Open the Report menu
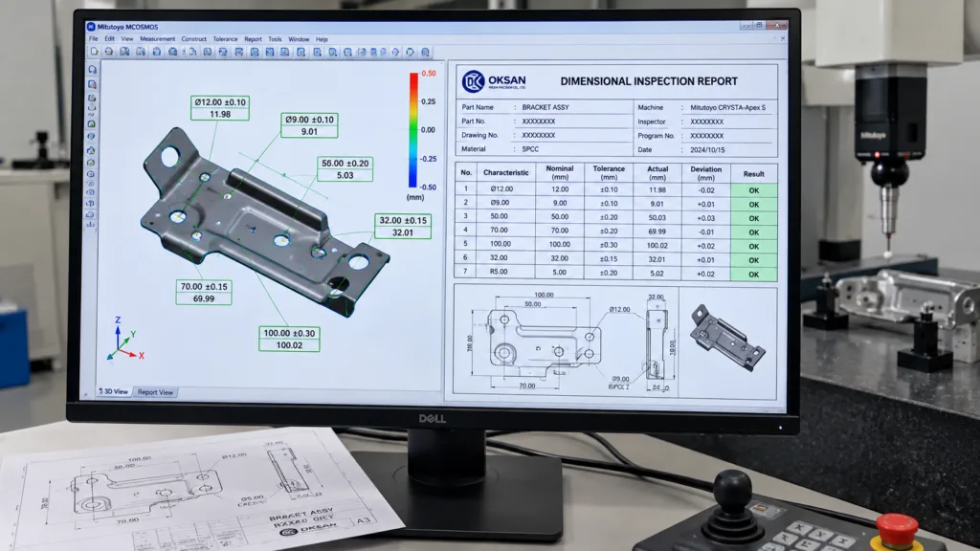 [x=253, y=38]
